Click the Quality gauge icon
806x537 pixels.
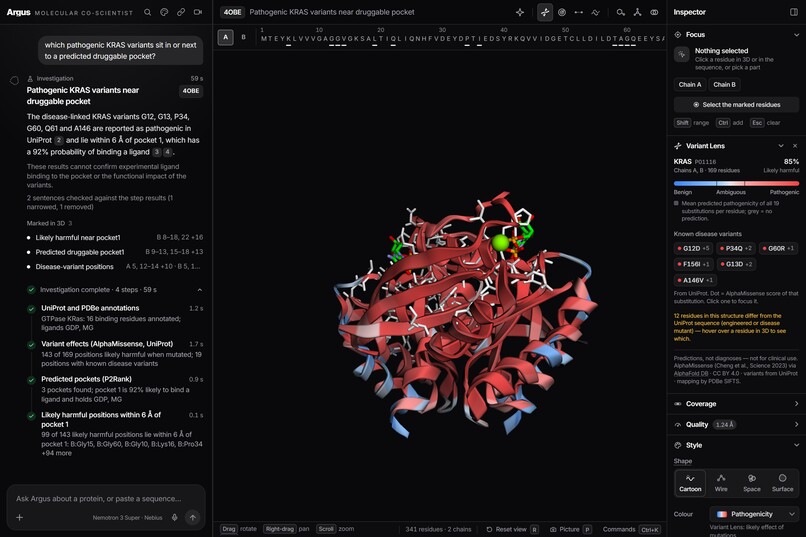(x=677, y=424)
